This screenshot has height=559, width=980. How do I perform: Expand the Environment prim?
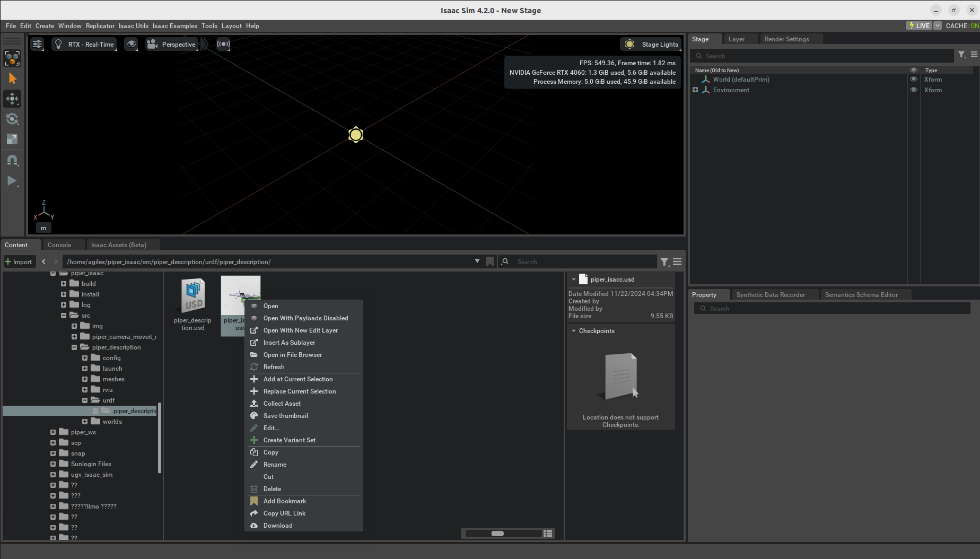click(695, 90)
